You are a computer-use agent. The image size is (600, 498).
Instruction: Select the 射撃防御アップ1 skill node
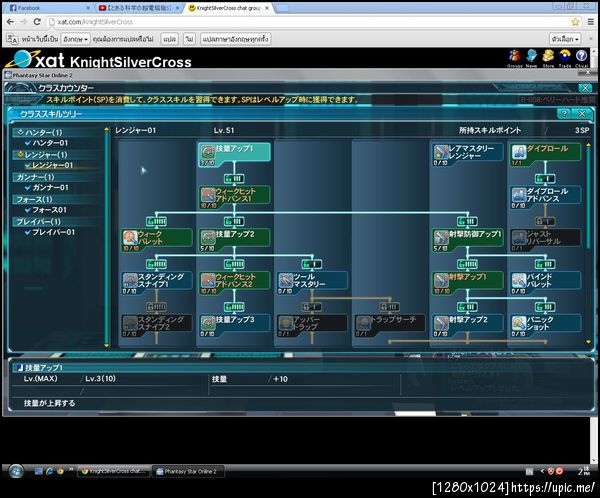(x=468, y=238)
